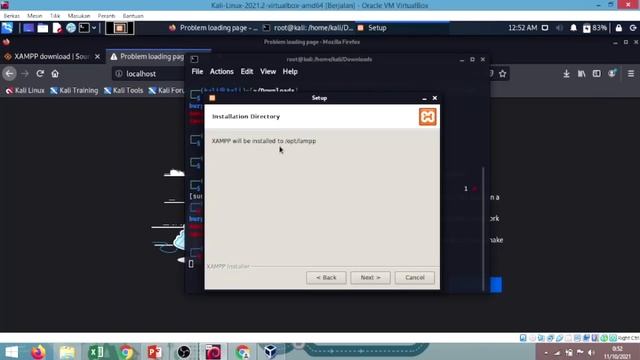Click the XAMPP logo in Setup header
The image size is (640, 360).
[x=427, y=117]
